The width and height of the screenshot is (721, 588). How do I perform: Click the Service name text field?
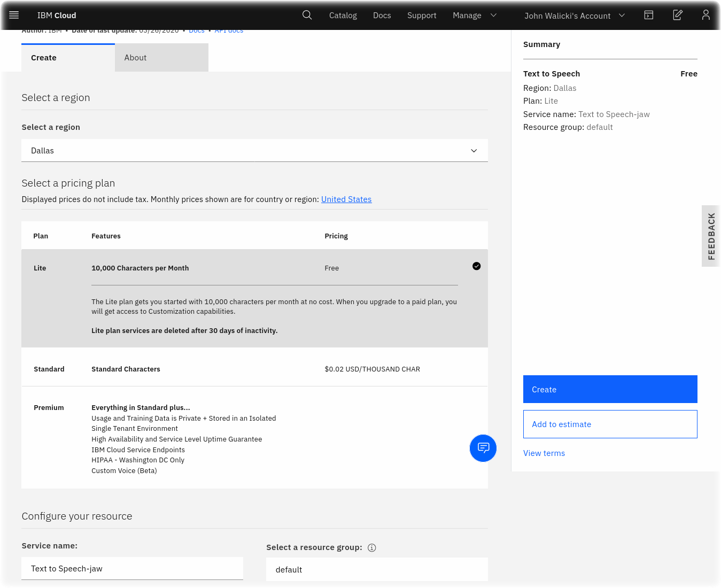point(132,569)
